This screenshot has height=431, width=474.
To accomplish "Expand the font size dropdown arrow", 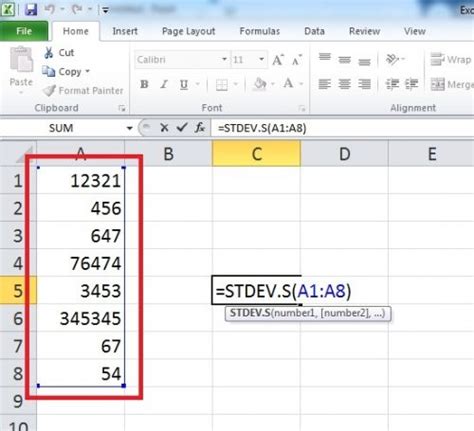I will point(262,60).
